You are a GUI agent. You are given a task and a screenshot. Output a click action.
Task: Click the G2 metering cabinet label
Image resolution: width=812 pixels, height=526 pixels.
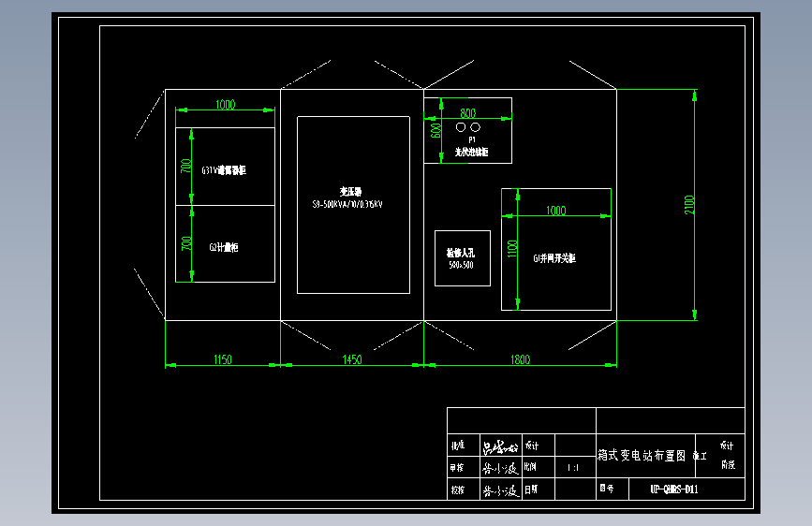tap(224, 247)
